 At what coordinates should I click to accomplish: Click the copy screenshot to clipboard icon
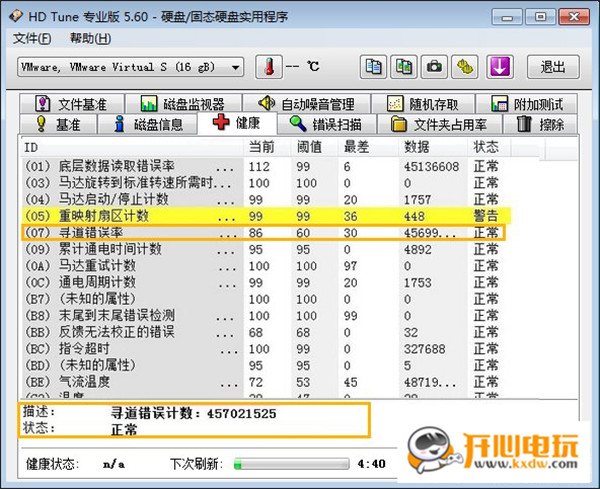click(x=404, y=67)
